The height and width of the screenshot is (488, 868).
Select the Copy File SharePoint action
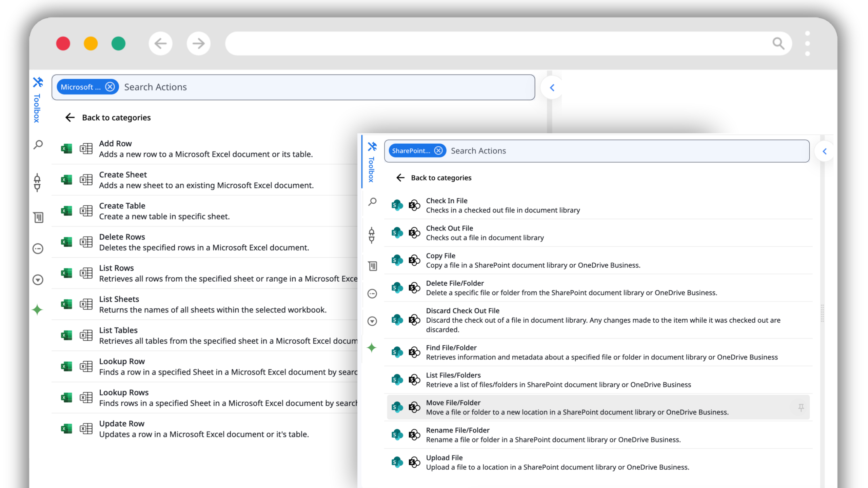tap(598, 260)
